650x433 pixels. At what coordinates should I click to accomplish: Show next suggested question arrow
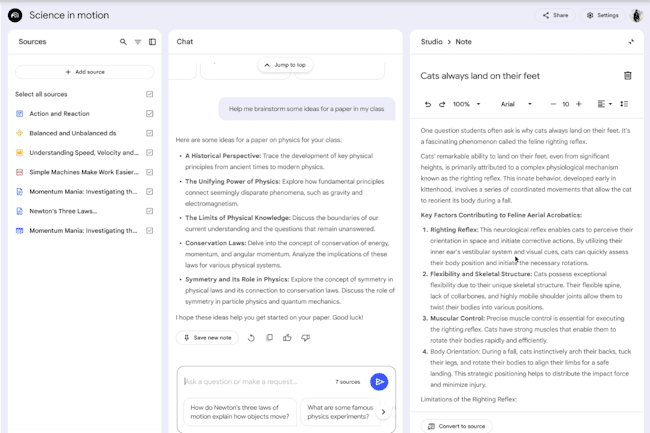click(383, 412)
